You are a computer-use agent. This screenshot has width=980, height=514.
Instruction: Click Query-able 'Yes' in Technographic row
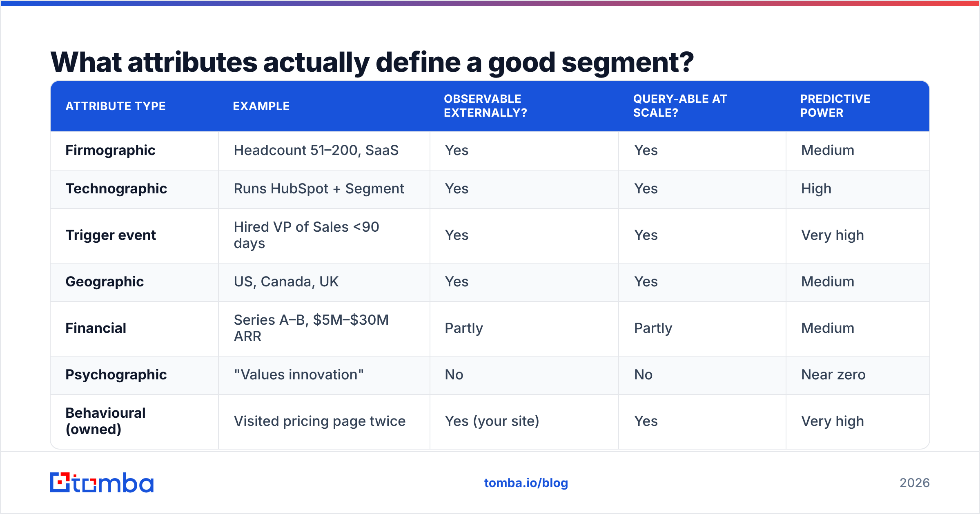point(646,189)
